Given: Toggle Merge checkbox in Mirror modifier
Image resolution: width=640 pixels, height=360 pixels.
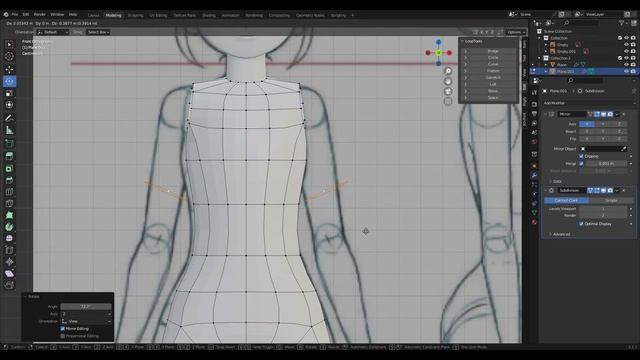Looking at the screenshot, I should [x=581, y=164].
